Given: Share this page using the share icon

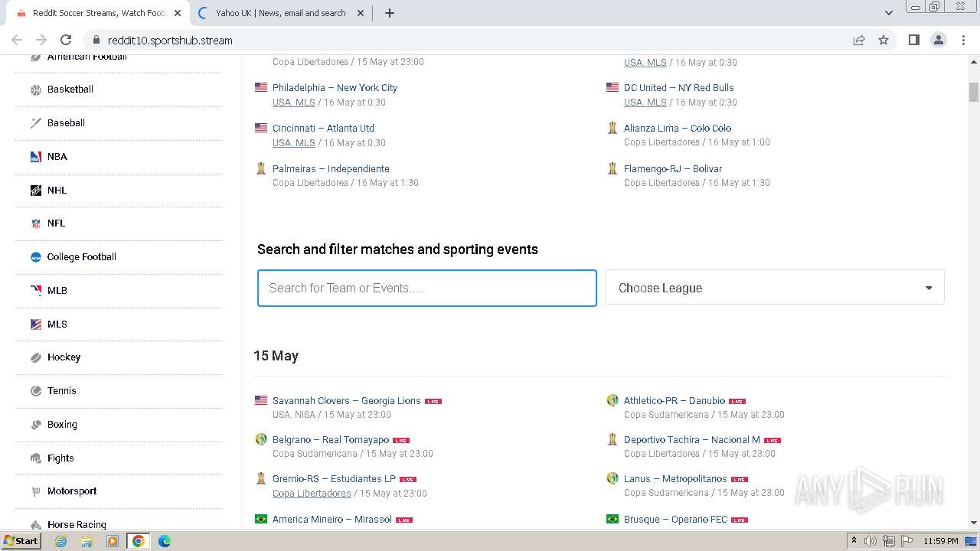Looking at the screenshot, I should (859, 40).
